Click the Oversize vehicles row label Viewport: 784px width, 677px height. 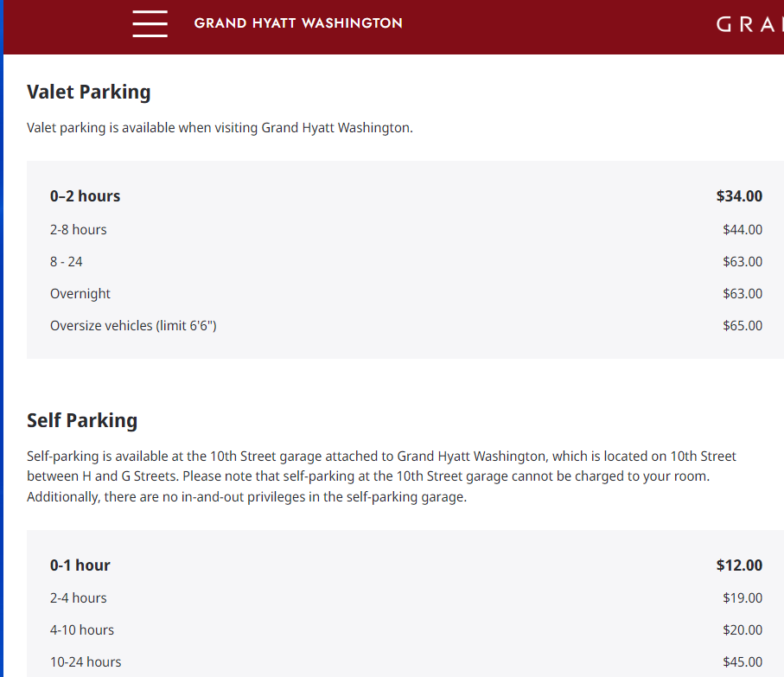133,326
